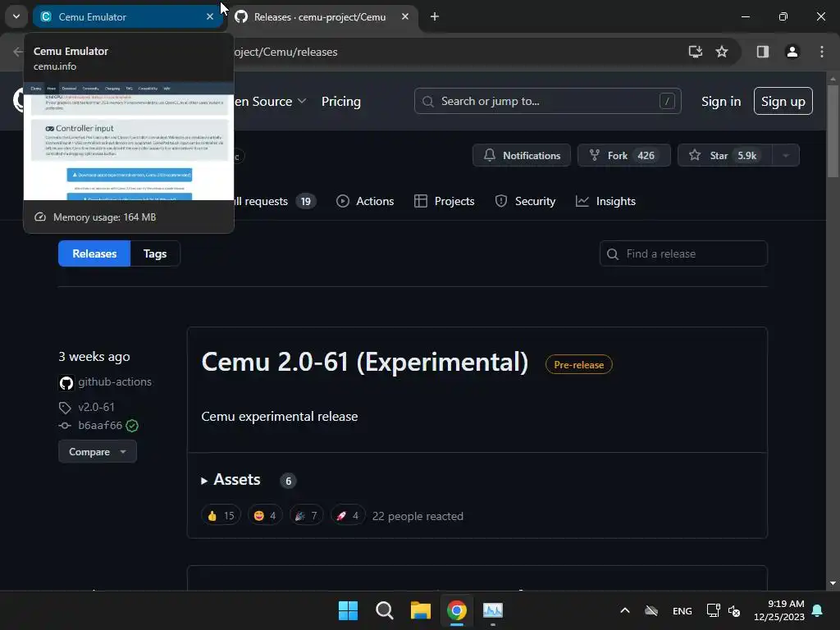Switch to the Cemu Emulator tab
Image resolution: width=840 pixels, height=630 pixels.
pos(127,16)
